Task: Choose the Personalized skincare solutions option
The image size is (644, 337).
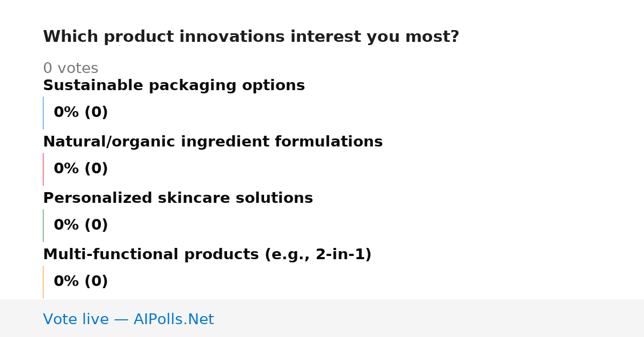Action: point(178,199)
